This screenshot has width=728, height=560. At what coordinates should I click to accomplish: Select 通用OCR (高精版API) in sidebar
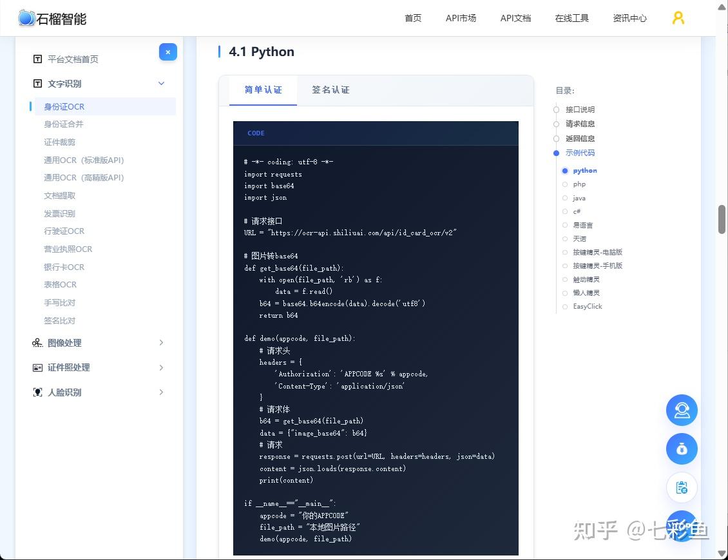(84, 178)
